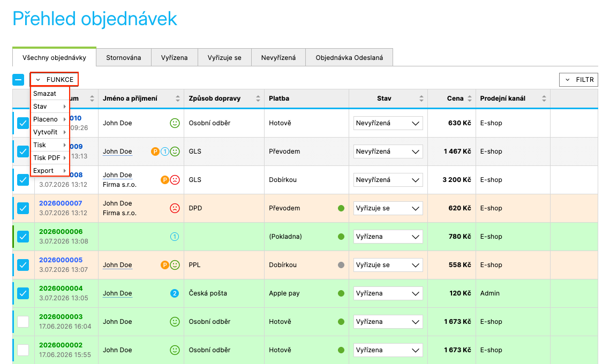Open Stav dropdown for order 2026000006
Image resolution: width=610 pixels, height=364 pixels.
[x=388, y=237]
